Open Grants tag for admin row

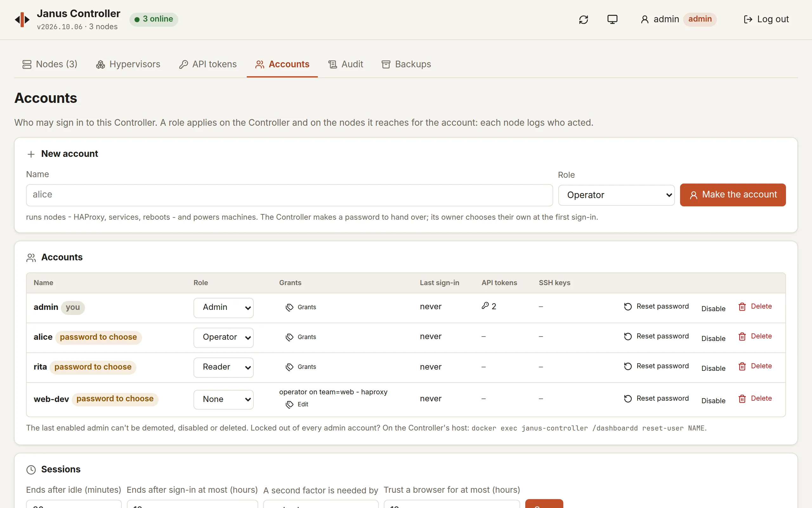pos(301,307)
